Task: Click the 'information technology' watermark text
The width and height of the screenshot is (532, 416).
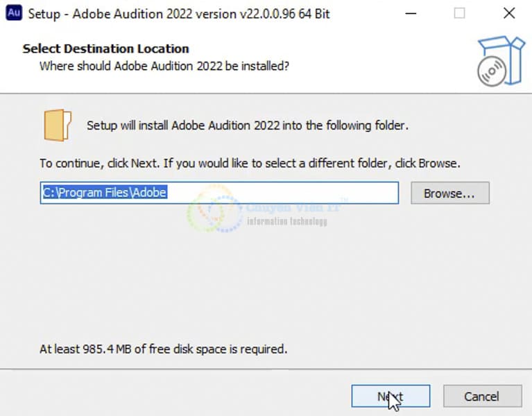Action: click(286, 221)
